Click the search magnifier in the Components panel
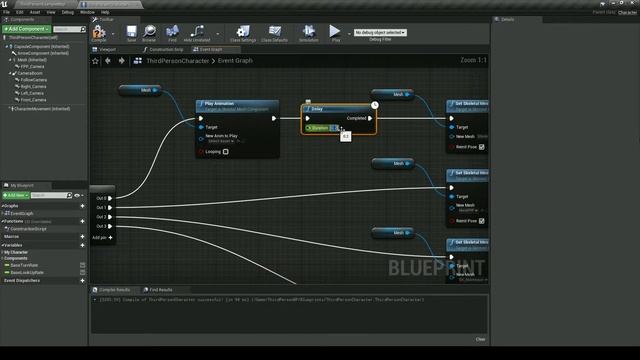 tap(83, 29)
